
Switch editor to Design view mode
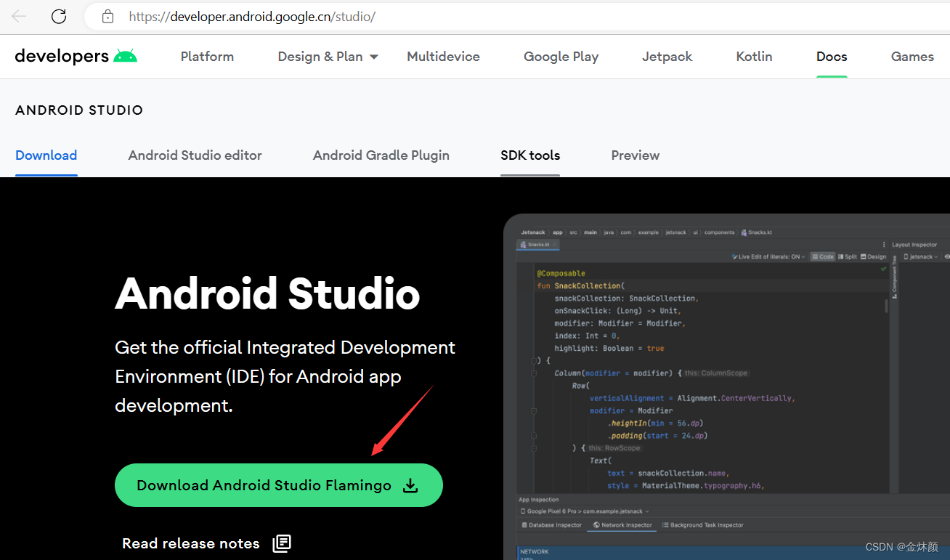pyautogui.click(x=873, y=256)
